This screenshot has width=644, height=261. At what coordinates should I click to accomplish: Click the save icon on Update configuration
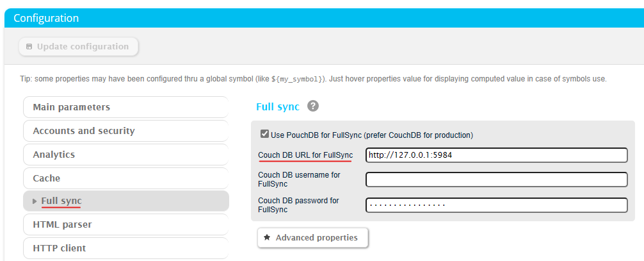click(29, 47)
